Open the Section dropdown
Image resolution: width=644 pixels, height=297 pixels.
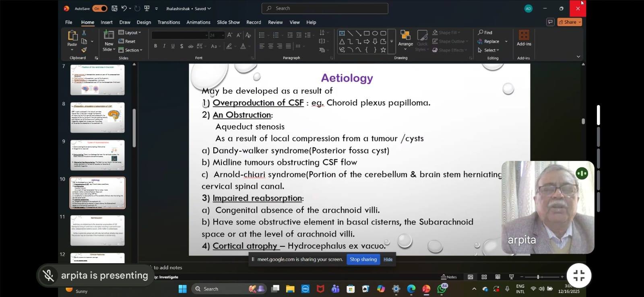pos(130,50)
